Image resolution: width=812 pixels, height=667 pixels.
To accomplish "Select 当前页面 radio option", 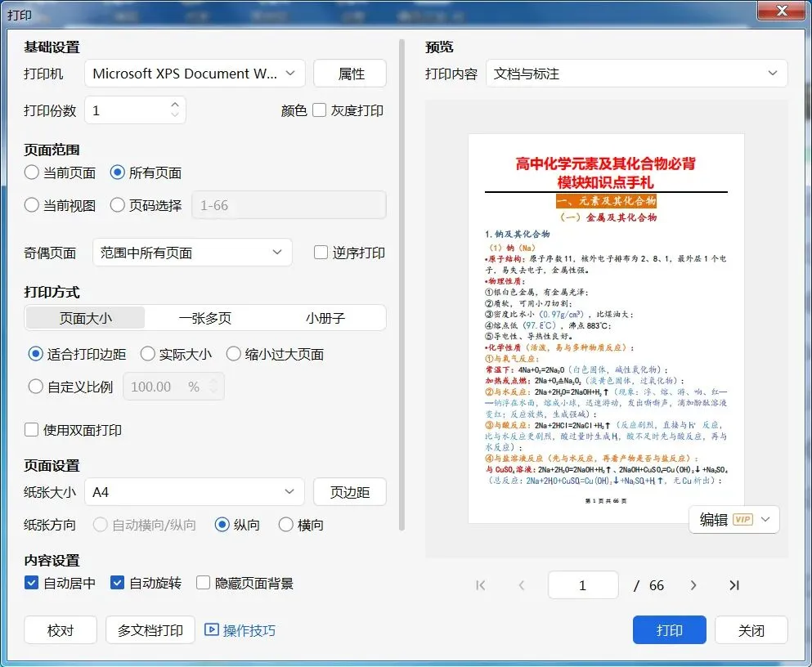I will (32, 172).
